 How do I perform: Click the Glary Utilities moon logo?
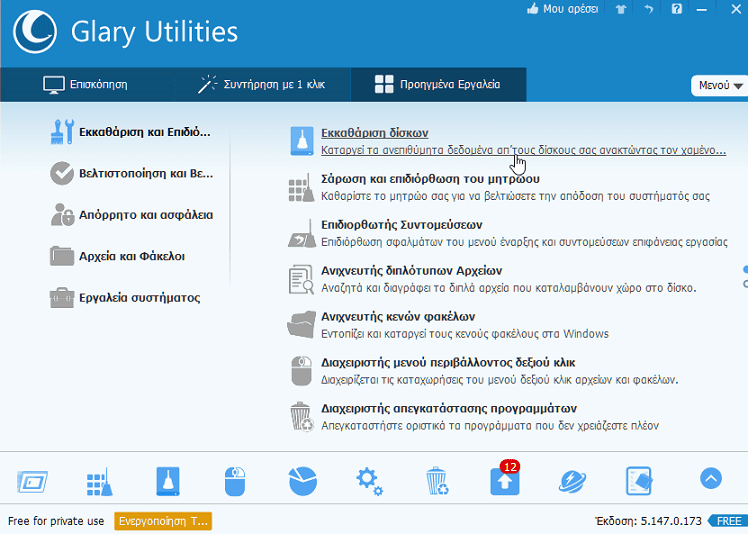point(35,31)
